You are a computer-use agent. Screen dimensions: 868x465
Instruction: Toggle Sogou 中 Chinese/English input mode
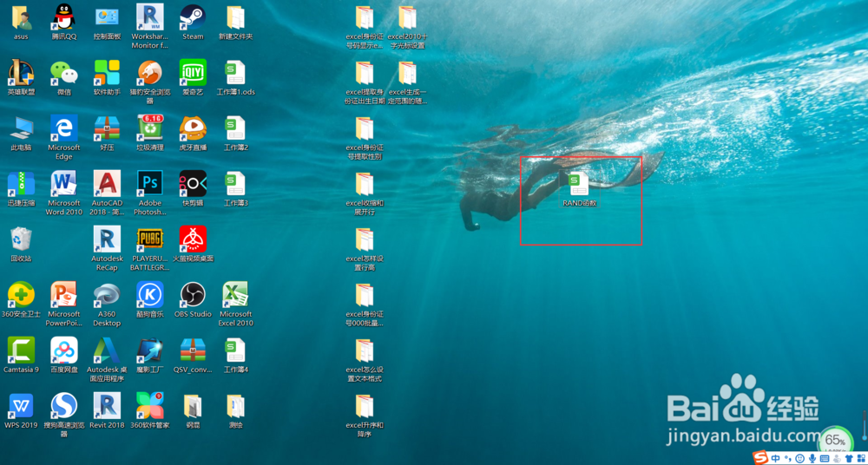pyautogui.click(x=776, y=458)
